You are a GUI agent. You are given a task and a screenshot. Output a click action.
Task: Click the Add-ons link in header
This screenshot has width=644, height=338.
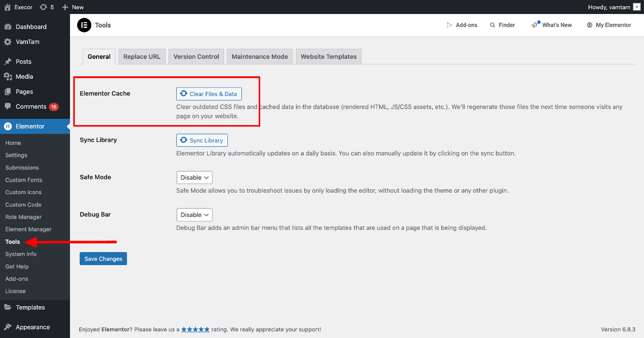point(462,25)
